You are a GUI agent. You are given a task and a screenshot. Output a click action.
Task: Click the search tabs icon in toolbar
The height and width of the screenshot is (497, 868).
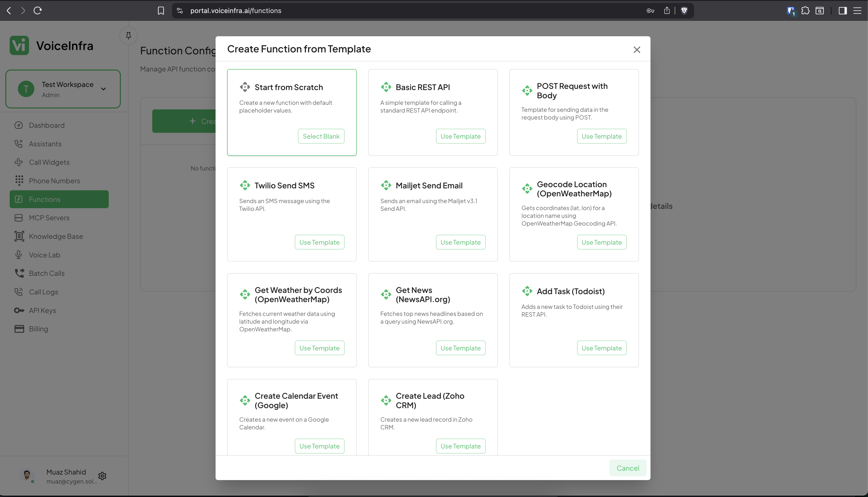click(819, 11)
